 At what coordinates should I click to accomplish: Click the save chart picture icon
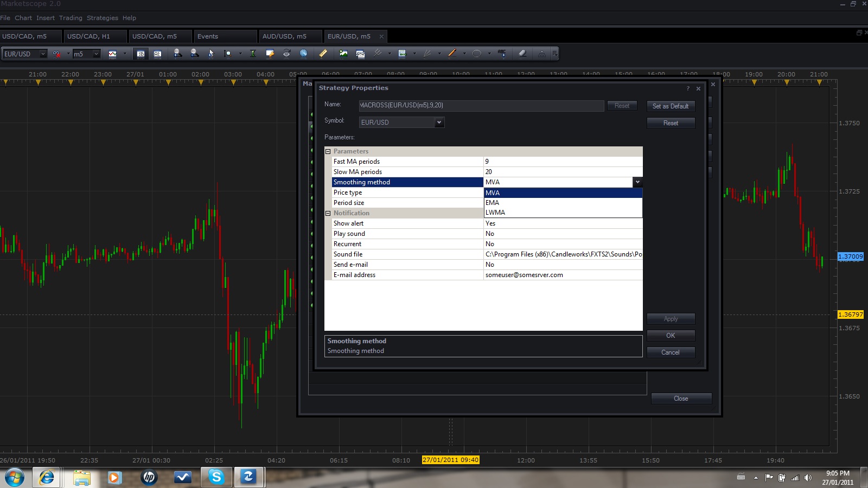pos(343,54)
